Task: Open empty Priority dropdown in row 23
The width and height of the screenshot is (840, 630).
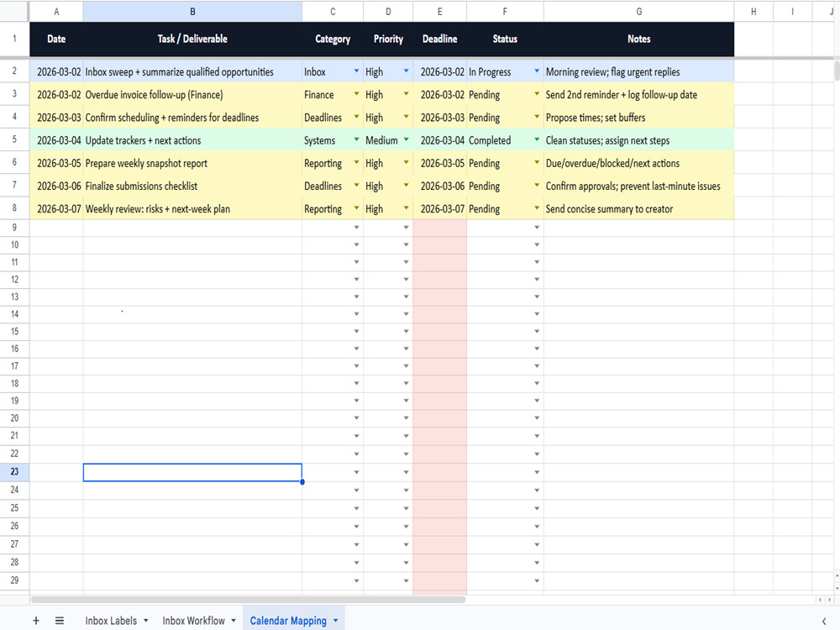Action: (406, 472)
